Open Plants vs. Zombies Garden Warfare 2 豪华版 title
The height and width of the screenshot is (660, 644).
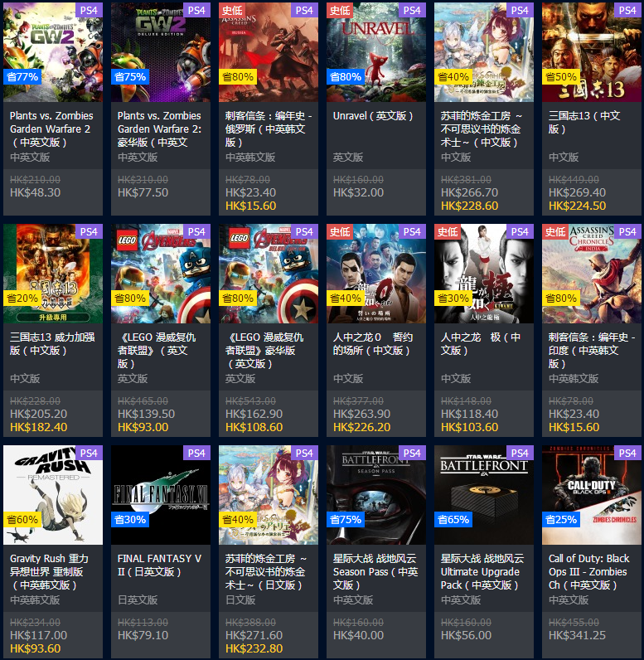click(x=159, y=129)
